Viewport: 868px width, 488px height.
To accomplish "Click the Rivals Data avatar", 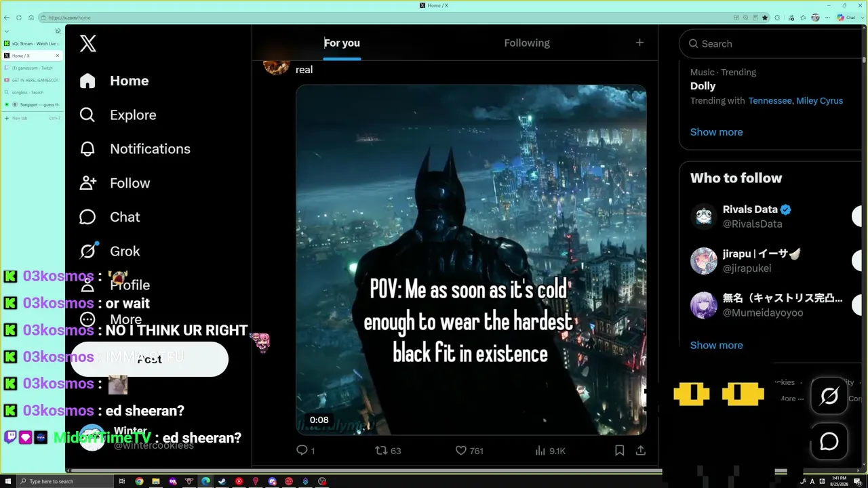I will tap(704, 216).
